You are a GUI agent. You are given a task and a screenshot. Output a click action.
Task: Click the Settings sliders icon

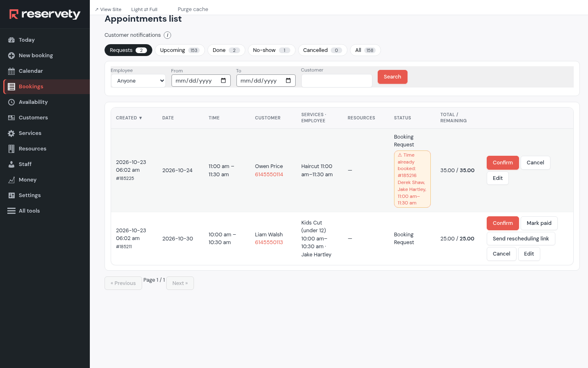[x=11, y=195]
